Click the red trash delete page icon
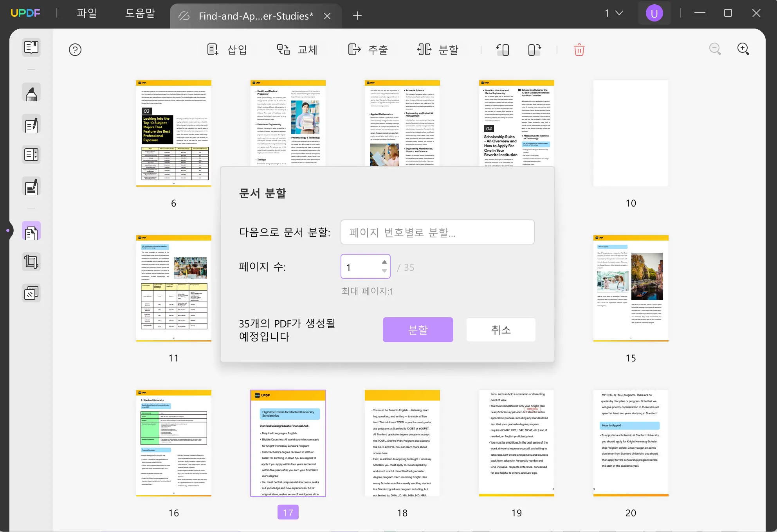777x532 pixels. 579,50
